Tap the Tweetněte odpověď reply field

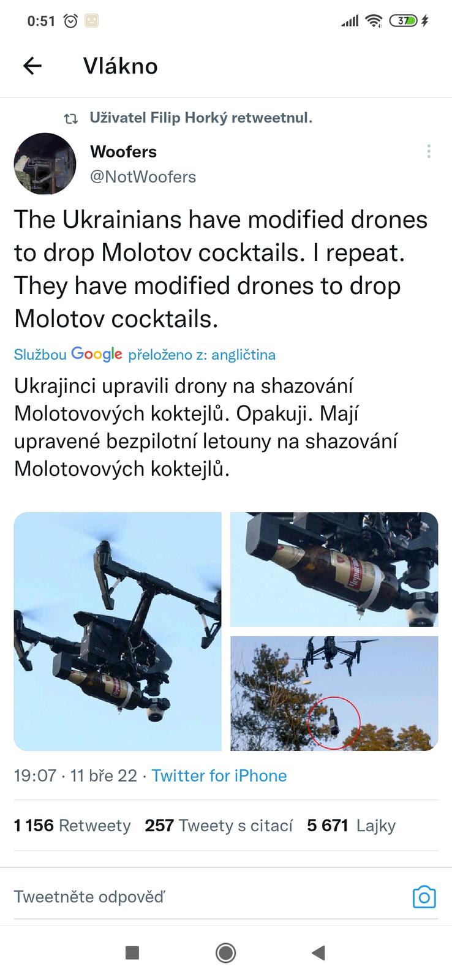pyautogui.click(x=208, y=897)
